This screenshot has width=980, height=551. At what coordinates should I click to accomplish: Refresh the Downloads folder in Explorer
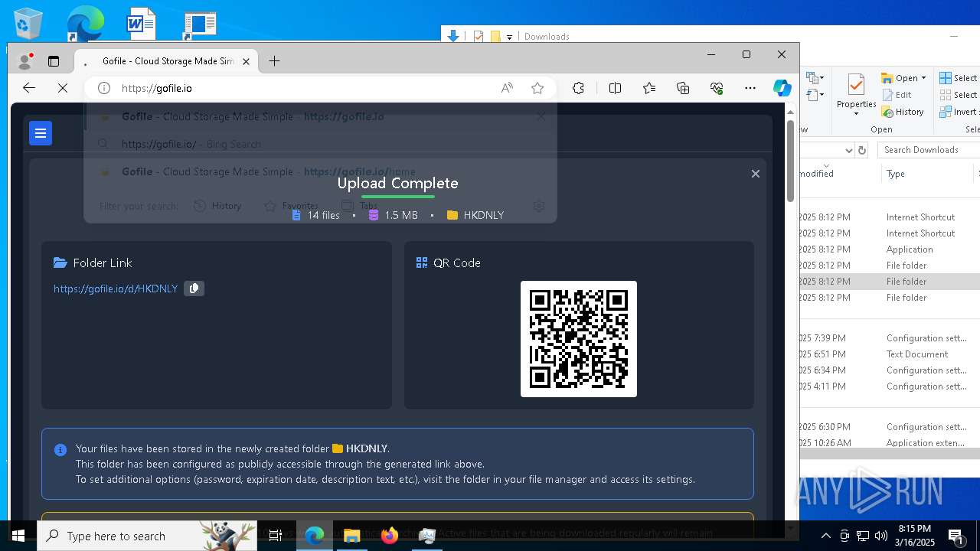point(862,150)
